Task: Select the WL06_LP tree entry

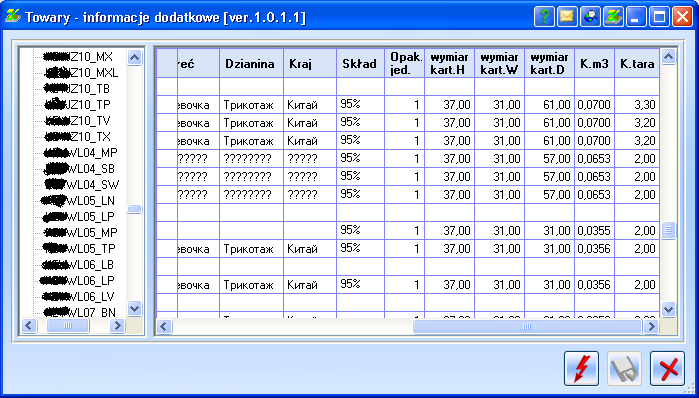Action: tap(78, 280)
